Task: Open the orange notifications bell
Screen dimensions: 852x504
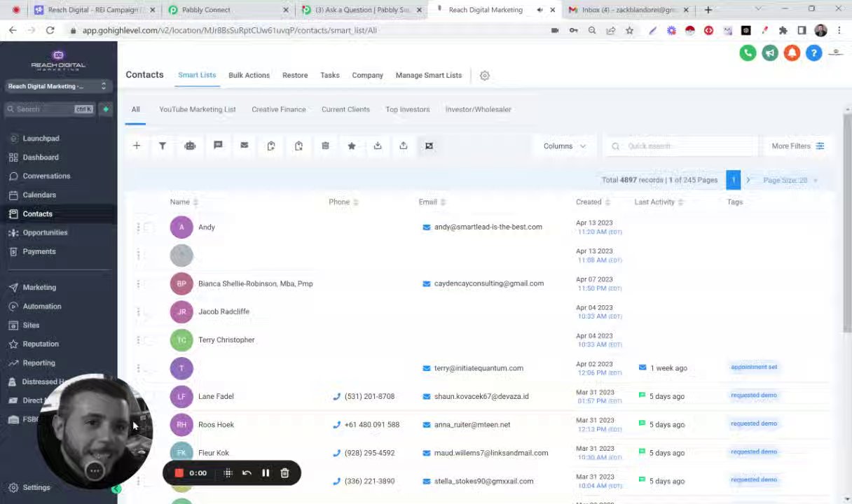Action: pos(792,53)
